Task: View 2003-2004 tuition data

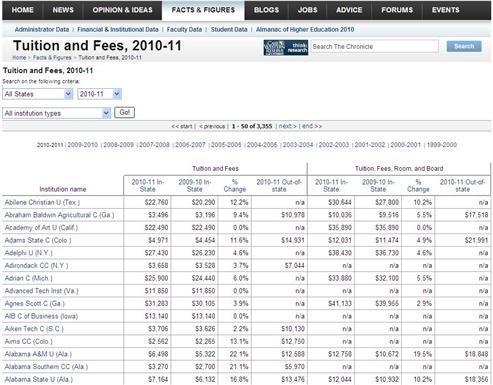Action: [298, 145]
